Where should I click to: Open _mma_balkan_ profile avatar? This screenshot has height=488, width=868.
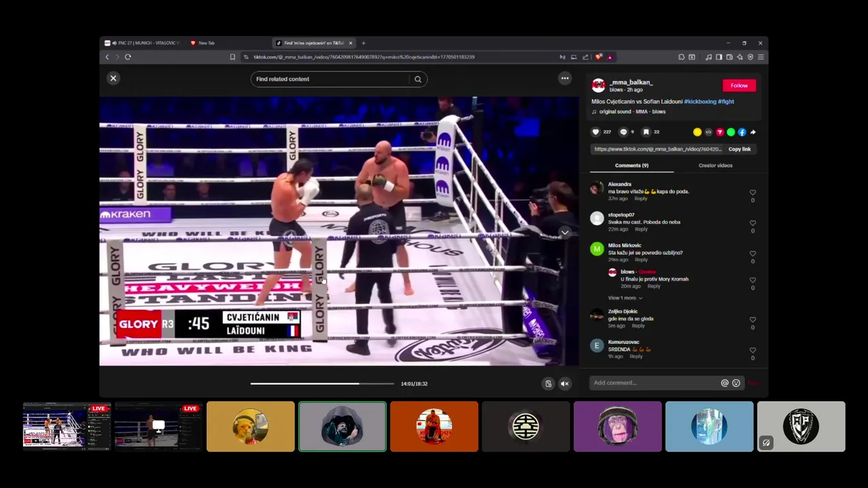click(598, 85)
